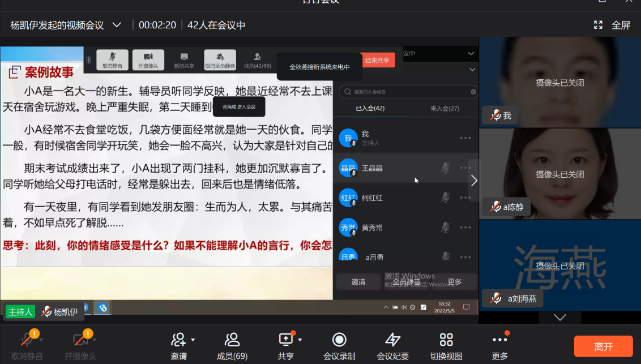Click 全员静音 mute all button
The height and width of the screenshot is (364, 641).
point(407,282)
